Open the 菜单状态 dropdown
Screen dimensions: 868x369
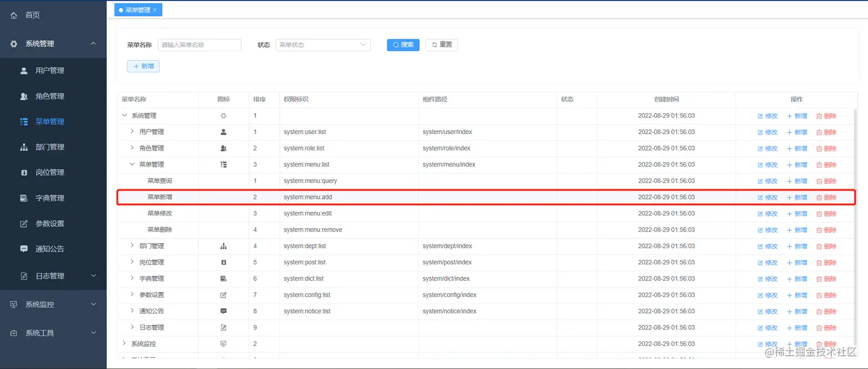323,45
